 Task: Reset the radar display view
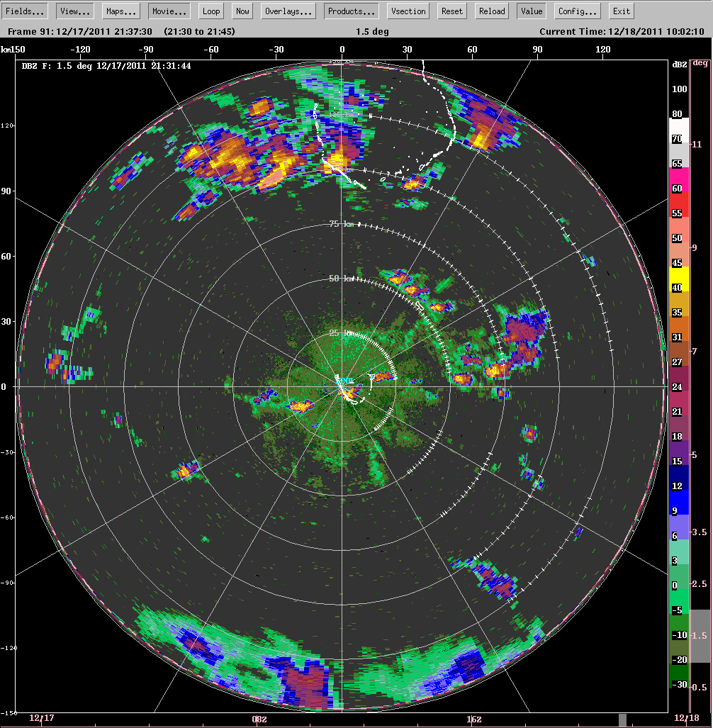(451, 11)
